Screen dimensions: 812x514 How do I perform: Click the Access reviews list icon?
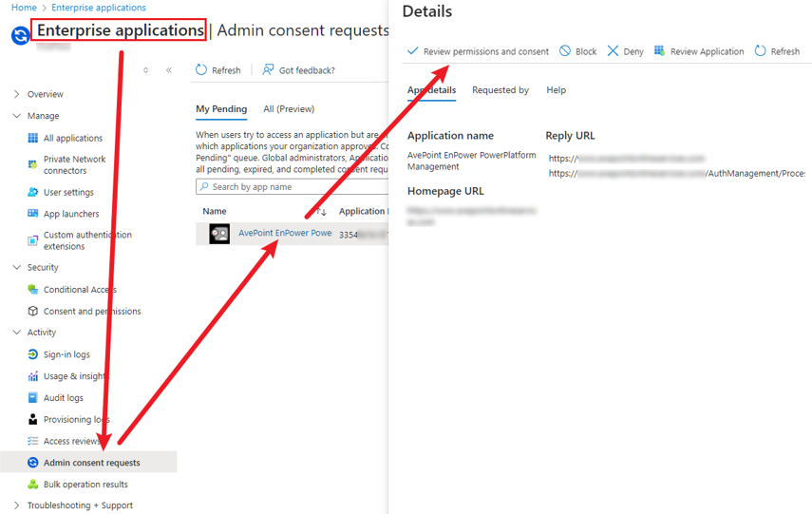(32, 441)
